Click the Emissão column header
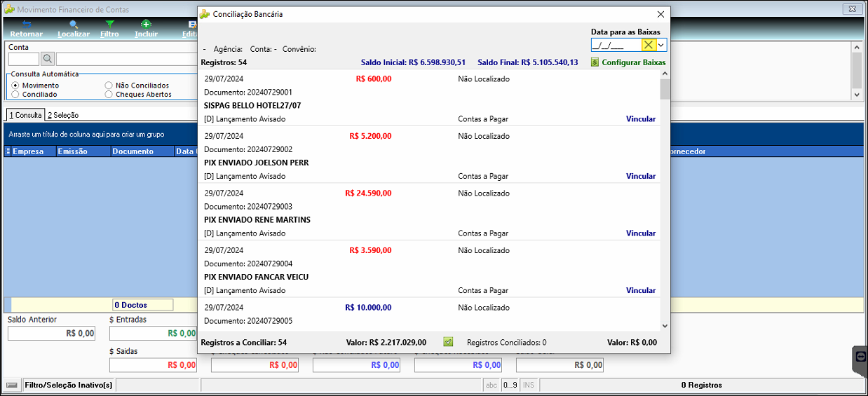868x396 pixels. click(x=83, y=151)
